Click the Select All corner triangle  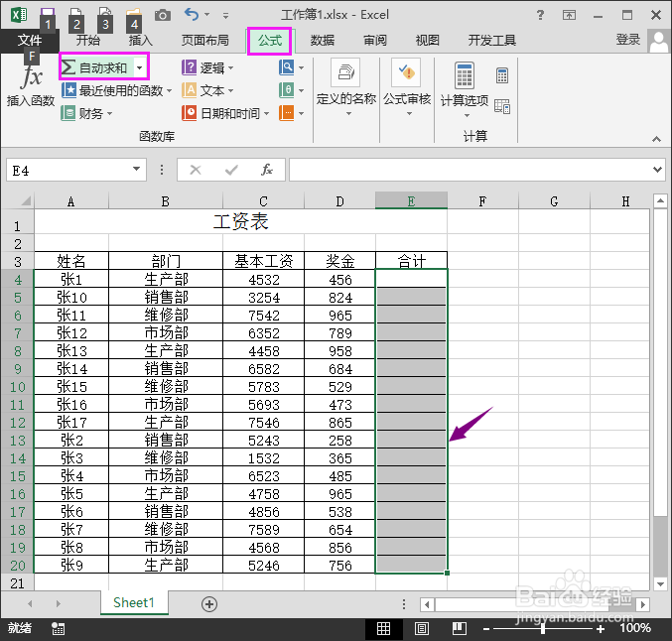[25, 200]
